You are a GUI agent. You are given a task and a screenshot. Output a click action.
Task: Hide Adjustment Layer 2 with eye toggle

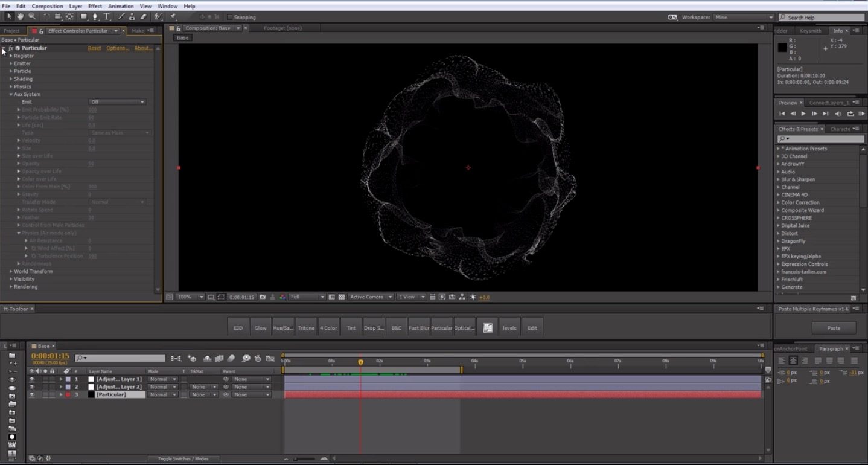tap(32, 386)
